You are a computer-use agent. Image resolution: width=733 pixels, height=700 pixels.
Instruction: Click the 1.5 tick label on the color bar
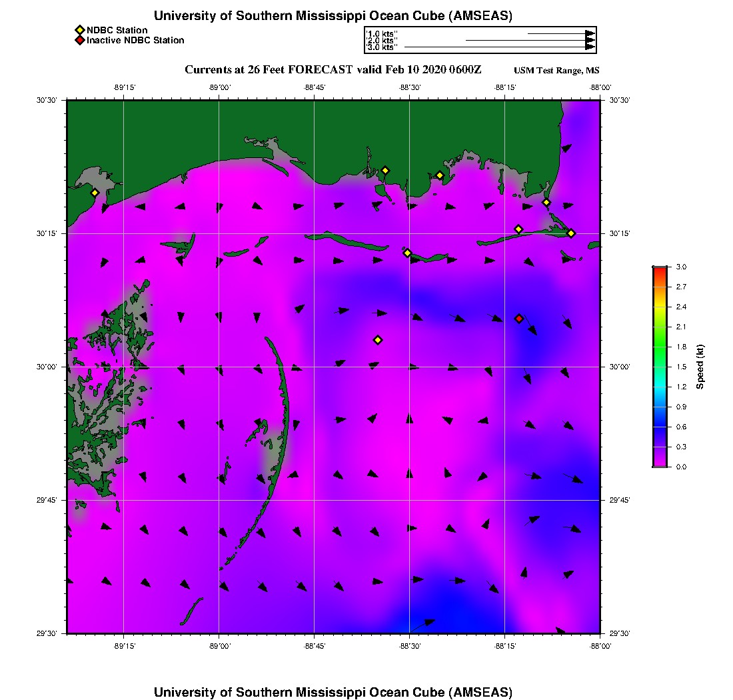[681, 367]
